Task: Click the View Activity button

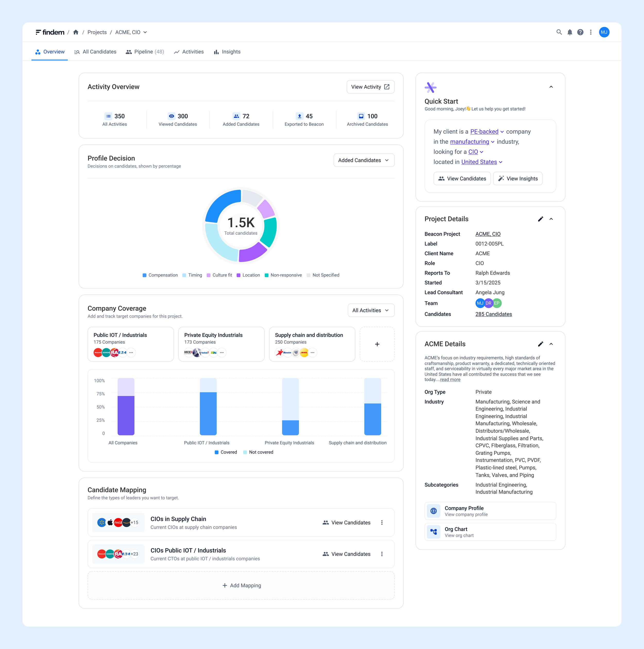Action: coord(370,87)
